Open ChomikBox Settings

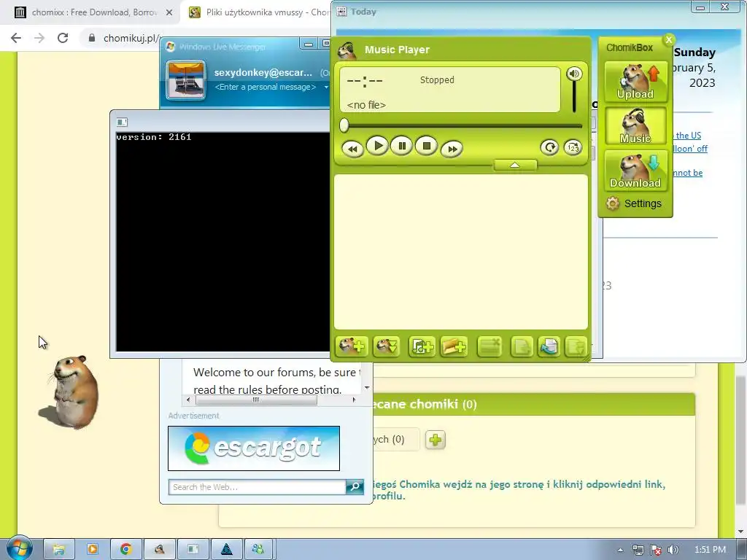[x=634, y=203]
